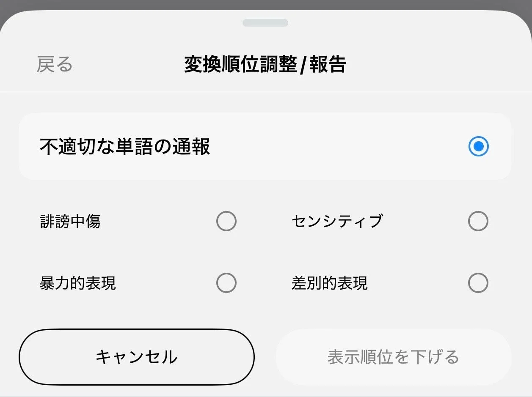Click the divider line under the header
The height and width of the screenshot is (397, 532).
pos(266,92)
